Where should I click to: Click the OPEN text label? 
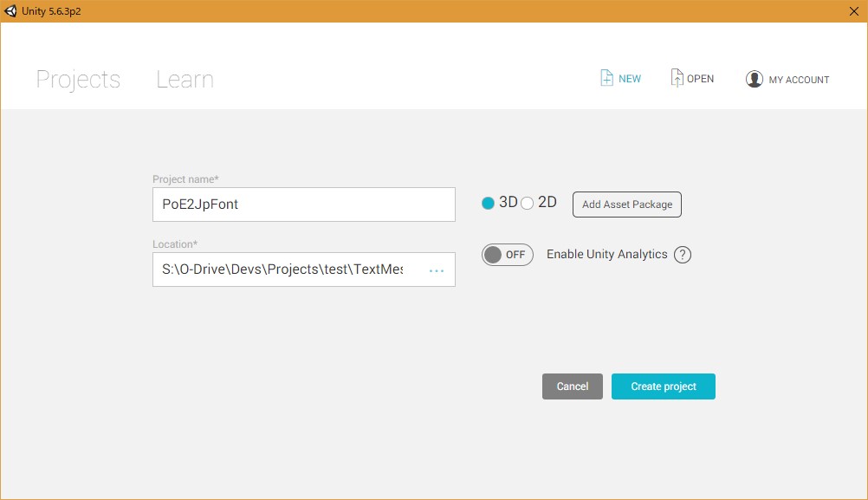click(700, 79)
